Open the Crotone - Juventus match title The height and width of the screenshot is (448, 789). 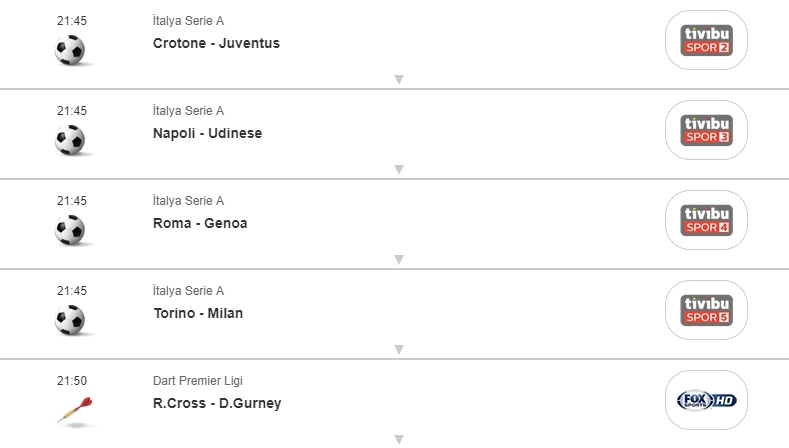[x=216, y=43]
